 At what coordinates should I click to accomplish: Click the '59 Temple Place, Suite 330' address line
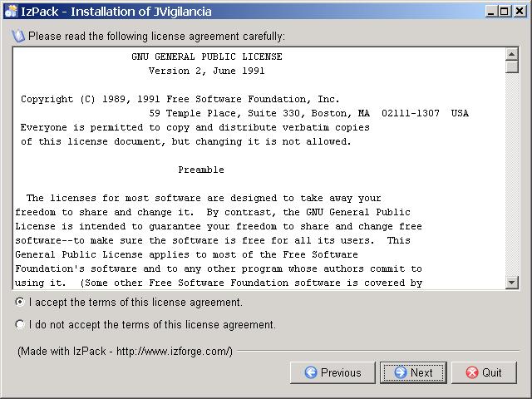[308, 113]
